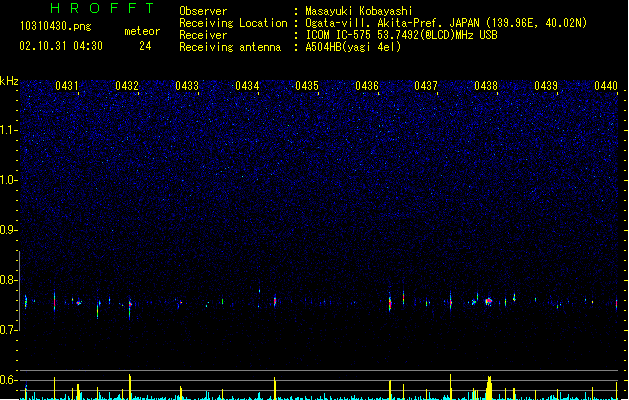The width and height of the screenshot is (629, 400).
Task: Click the tall yellow intensity peak near 0438
Action: pyautogui.click(x=489, y=388)
